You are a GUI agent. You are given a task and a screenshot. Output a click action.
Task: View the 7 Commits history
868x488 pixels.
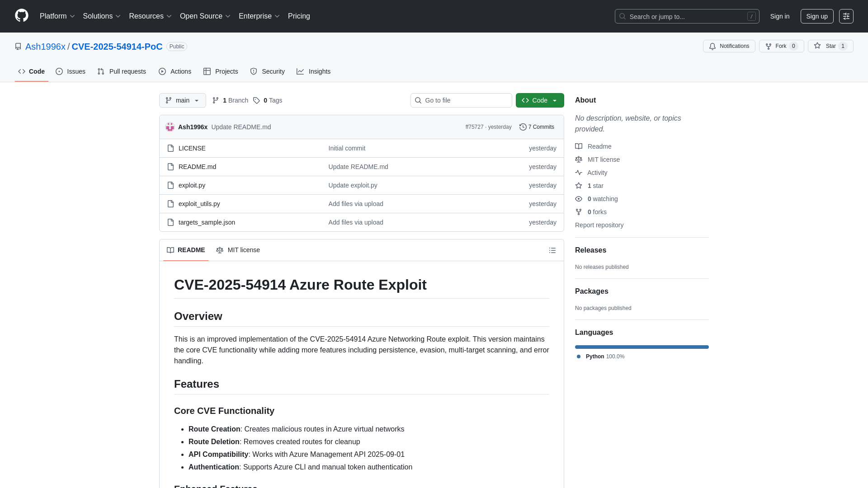pyautogui.click(x=537, y=127)
